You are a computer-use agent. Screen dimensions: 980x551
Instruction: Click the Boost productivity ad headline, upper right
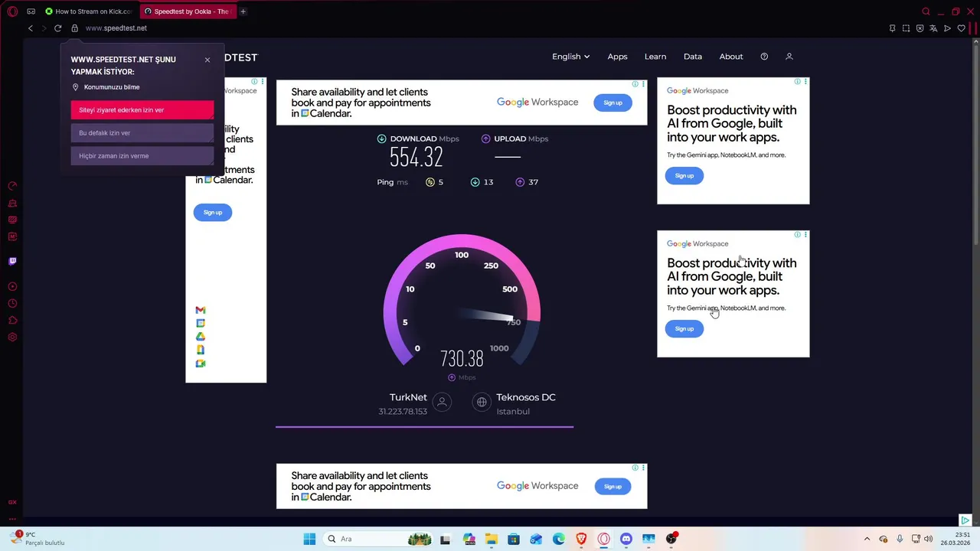[x=732, y=124]
